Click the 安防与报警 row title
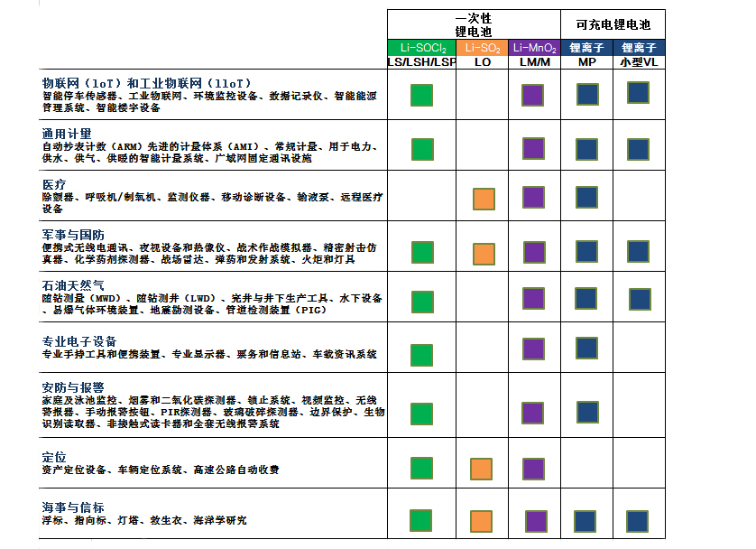The image size is (756, 549). point(73,387)
